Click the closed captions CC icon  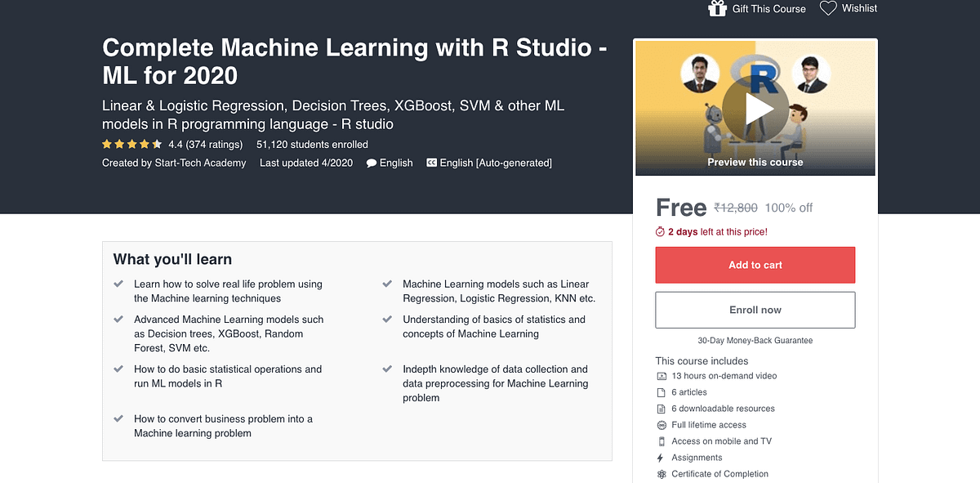pos(431,163)
